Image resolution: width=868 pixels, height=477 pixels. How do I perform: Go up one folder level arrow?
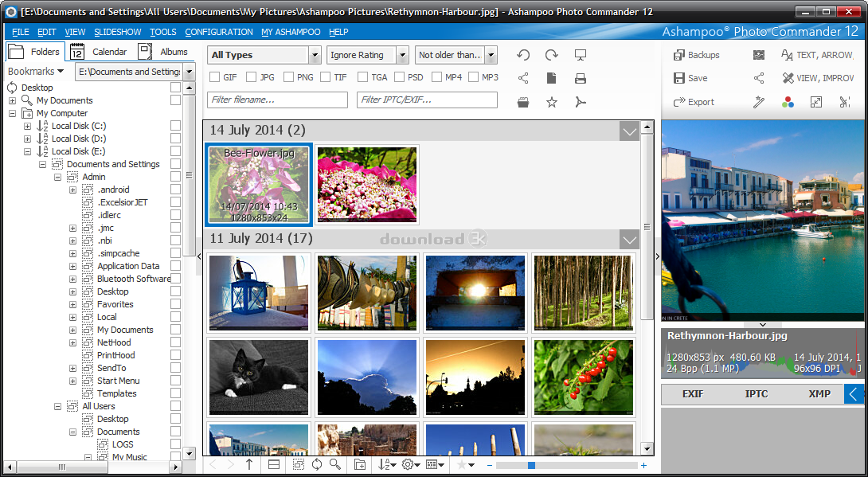click(249, 465)
